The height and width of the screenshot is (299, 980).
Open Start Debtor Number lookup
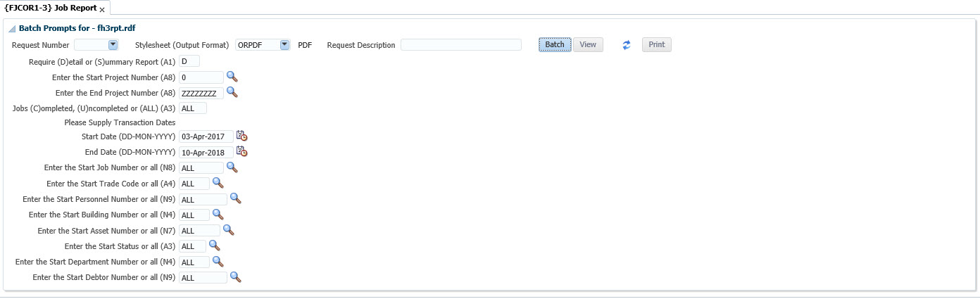[235, 277]
